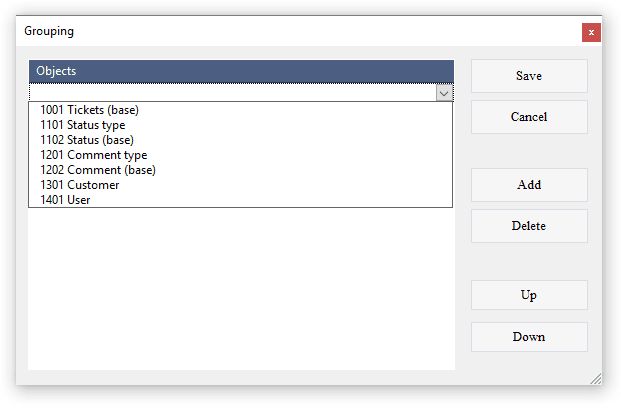Image resolution: width=621 pixels, height=412 pixels.
Task: Select 1201 Comment type option
Action: (93, 155)
